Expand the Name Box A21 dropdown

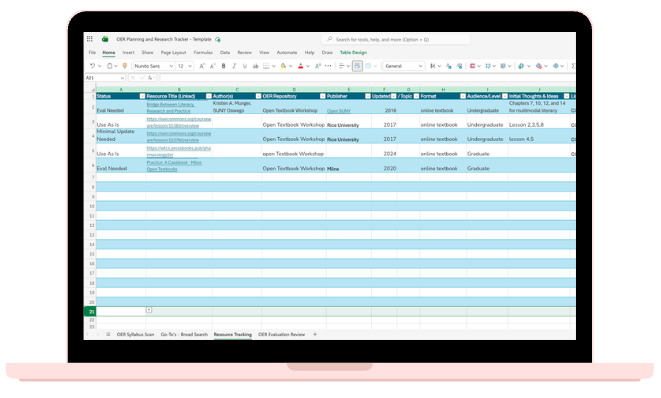pos(122,78)
